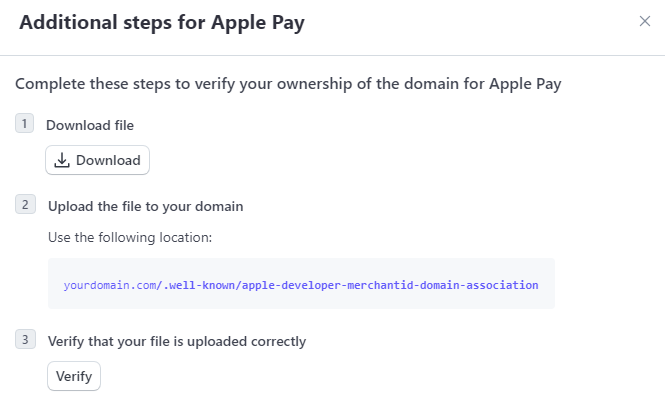Click 'yourdomain.com' in the code path

point(110,285)
